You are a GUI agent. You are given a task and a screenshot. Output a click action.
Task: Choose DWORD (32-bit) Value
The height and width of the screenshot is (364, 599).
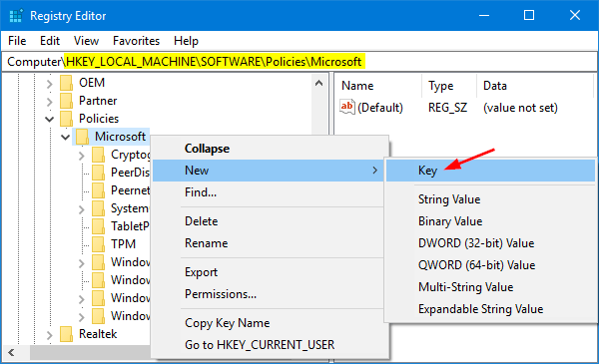490,243
